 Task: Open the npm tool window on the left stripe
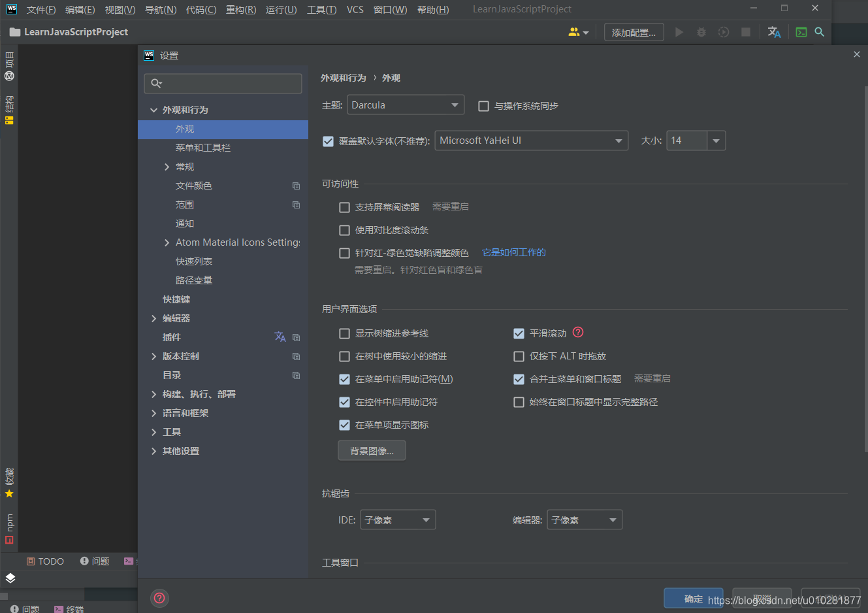9,529
